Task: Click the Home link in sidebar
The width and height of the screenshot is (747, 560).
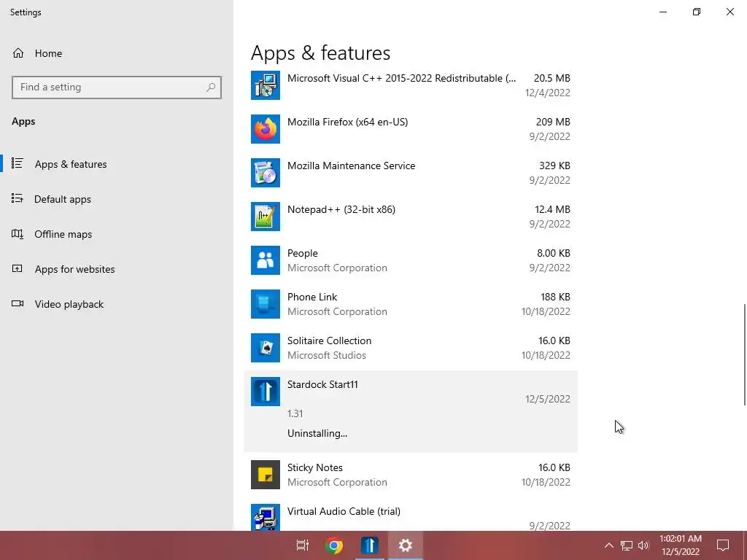Action: 48,53
